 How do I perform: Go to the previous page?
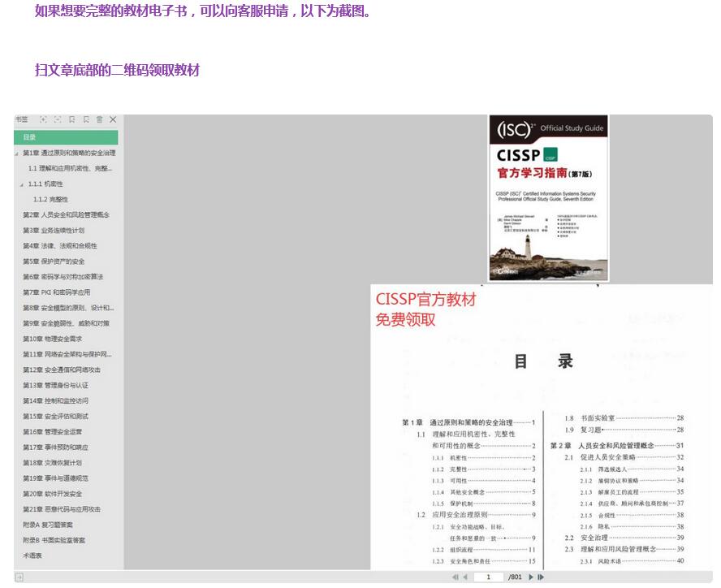(465, 577)
